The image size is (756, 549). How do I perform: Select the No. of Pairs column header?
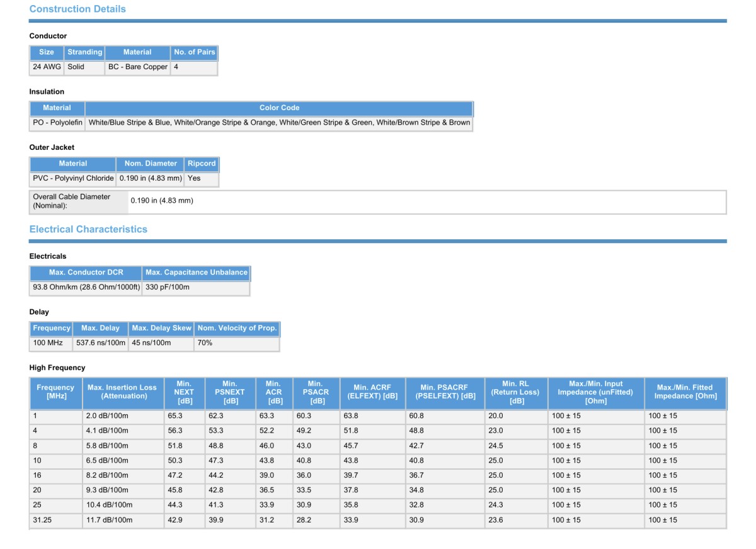(x=194, y=52)
